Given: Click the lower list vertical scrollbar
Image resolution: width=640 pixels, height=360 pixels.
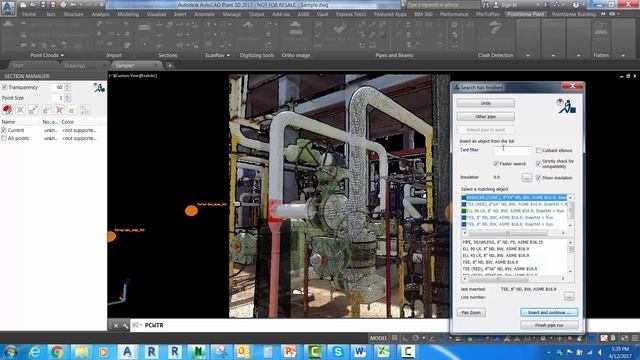Looking at the screenshot, I should click(571, 257).
